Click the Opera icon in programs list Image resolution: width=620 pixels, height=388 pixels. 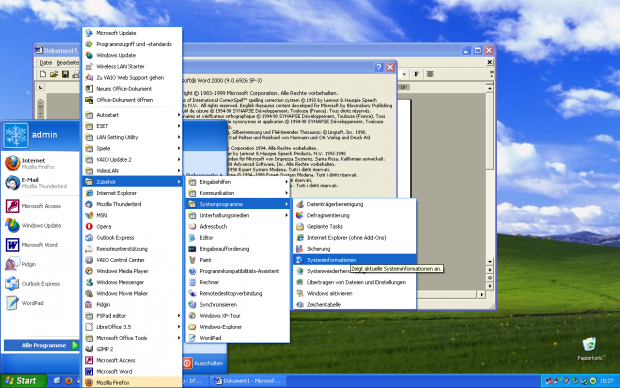tap(89, 227)
